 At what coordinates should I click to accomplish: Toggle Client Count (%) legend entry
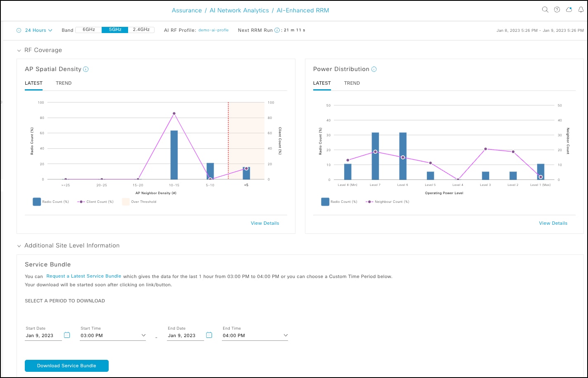(x=95, y=202)
